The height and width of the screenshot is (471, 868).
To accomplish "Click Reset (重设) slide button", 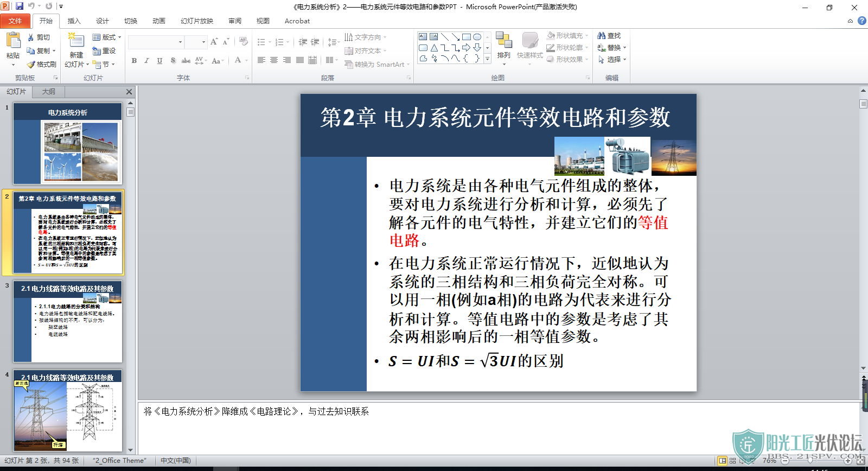I will pos(104,50).
